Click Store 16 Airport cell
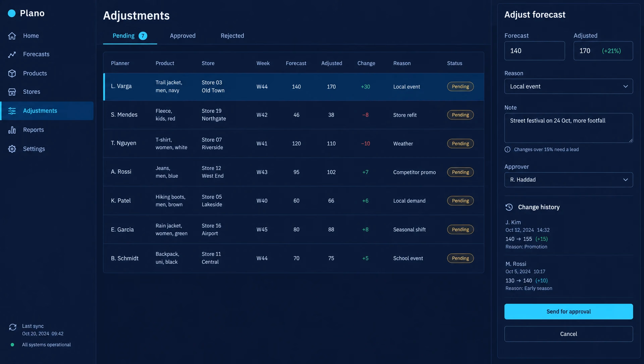The image size is (644, 364). (211, 230)
